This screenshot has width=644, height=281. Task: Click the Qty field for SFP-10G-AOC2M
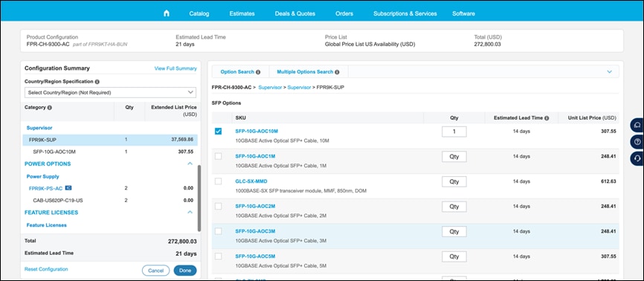[x=454, y=206]
